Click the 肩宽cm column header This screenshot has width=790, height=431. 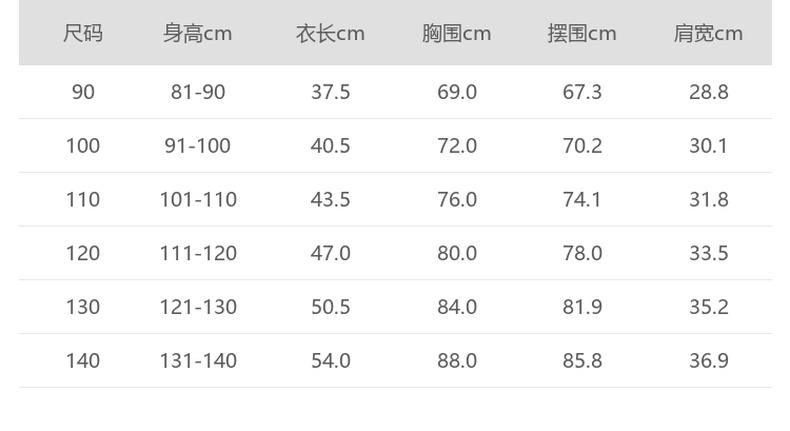pos(708,34)
